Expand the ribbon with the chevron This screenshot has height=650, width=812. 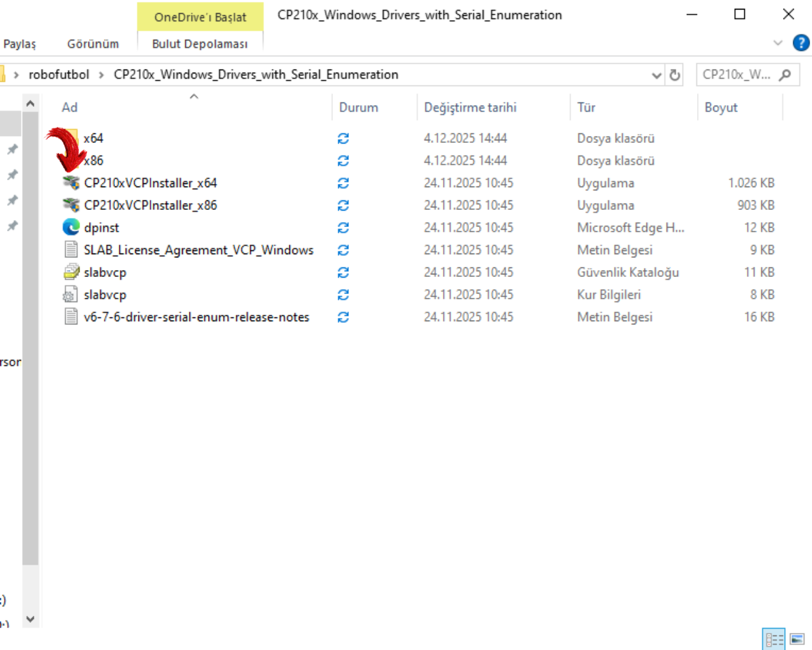778,43
